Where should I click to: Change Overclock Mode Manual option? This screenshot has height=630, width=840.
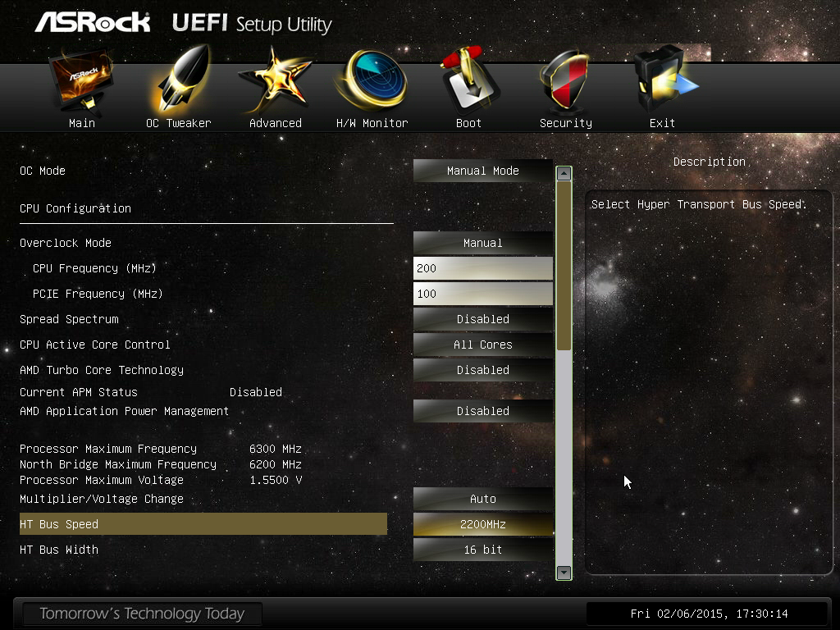(x=482, y=243)
